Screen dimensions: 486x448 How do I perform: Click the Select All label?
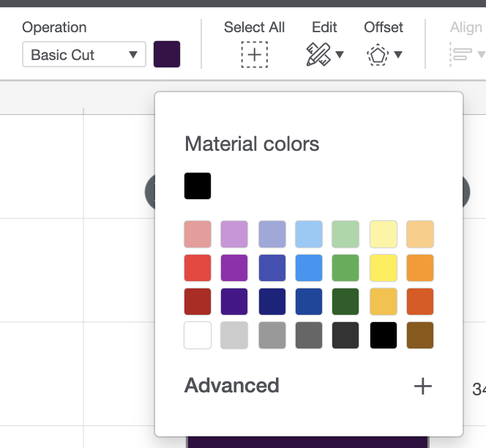254,28
